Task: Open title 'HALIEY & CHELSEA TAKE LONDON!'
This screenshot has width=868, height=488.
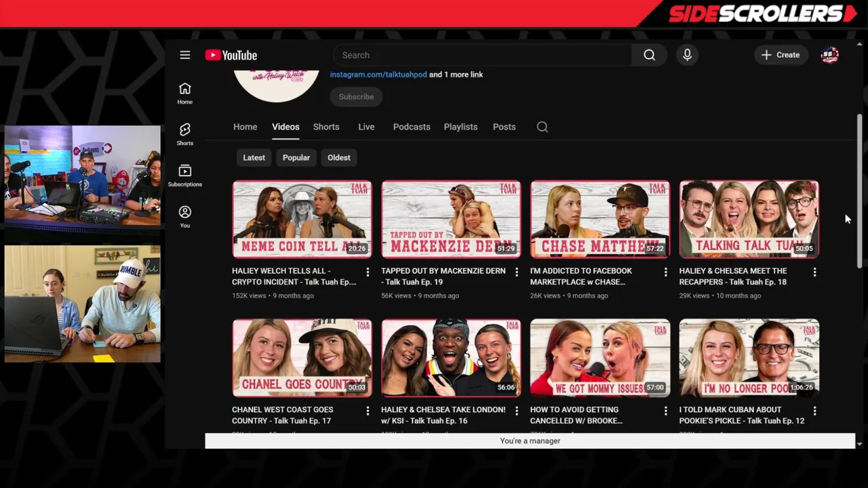Action: coord(443,415)
